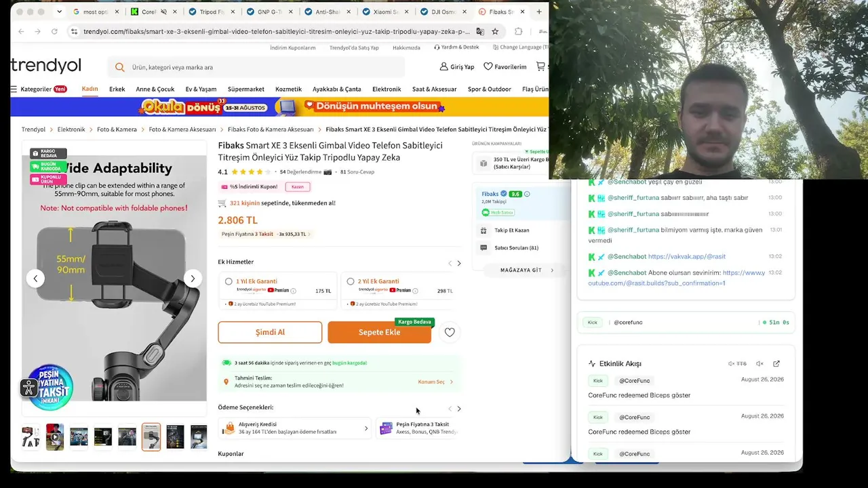Open the Kadın category menu
The image size is (868, 488).
pyautogui.click(x=90, y=89)
